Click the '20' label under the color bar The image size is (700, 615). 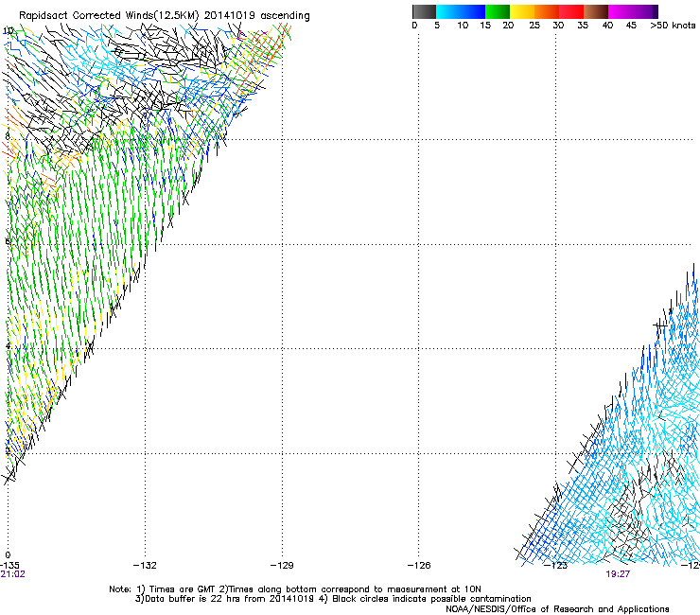click(508, 26)
